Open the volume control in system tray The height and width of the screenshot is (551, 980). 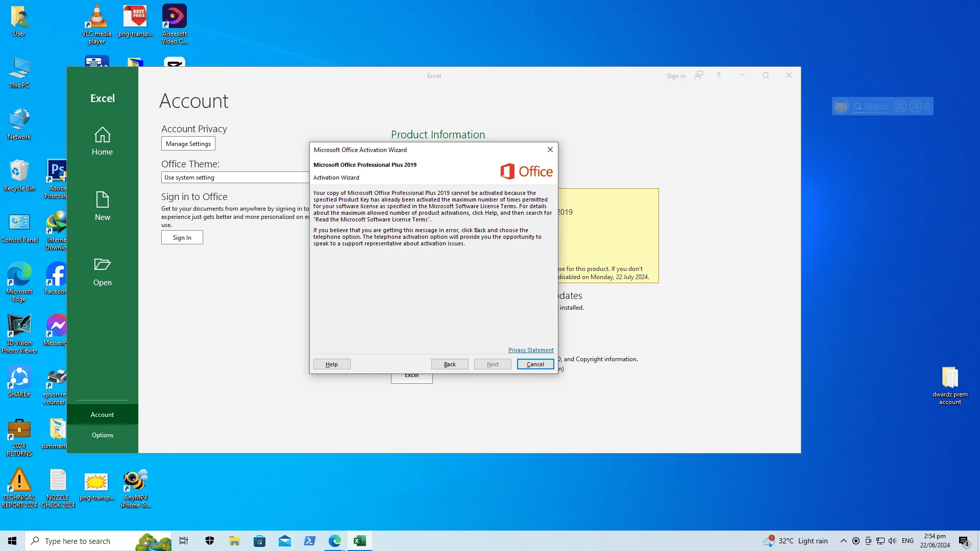(892, 541)
